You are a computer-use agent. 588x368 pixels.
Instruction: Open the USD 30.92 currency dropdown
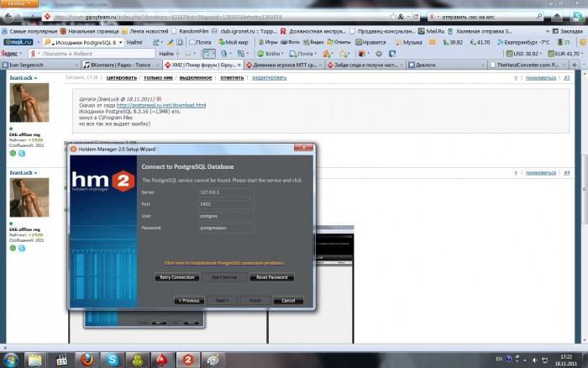tap(524, 54)
